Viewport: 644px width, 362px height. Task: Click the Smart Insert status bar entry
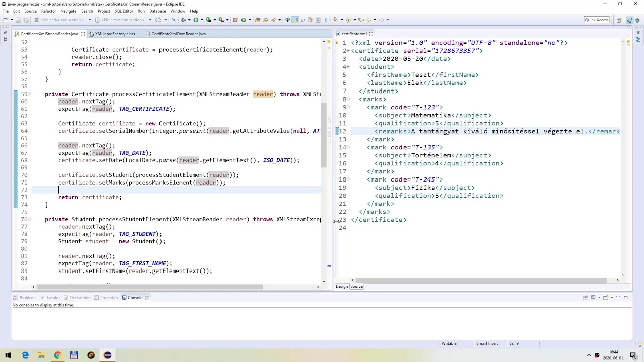487,343
